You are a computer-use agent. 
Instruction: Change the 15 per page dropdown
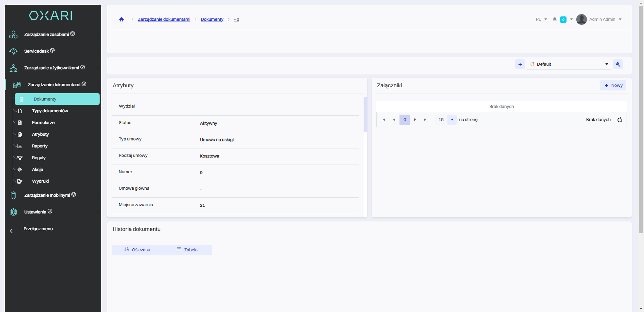tap(452, 120)
